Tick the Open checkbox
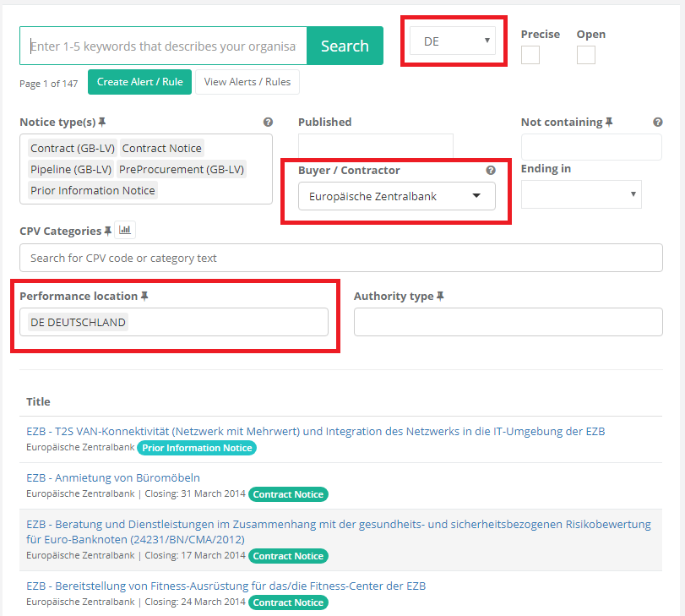685x616 pixels. click(x=586, y=55)
